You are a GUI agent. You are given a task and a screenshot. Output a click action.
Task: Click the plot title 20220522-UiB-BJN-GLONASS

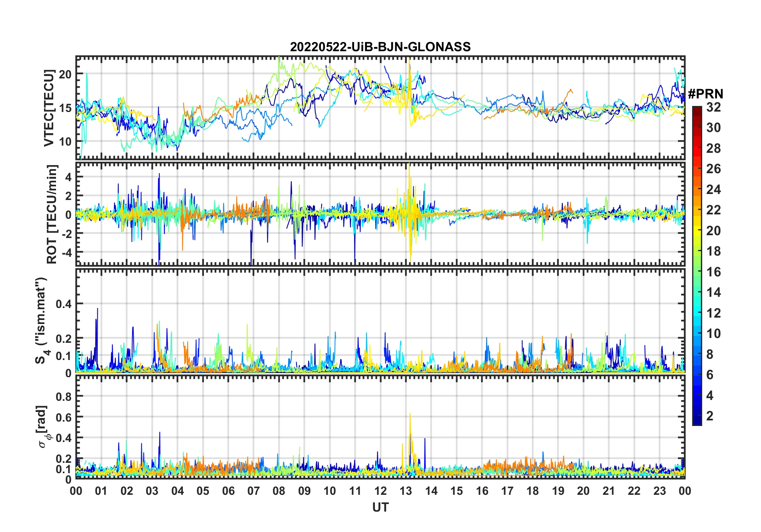(380, 47)
